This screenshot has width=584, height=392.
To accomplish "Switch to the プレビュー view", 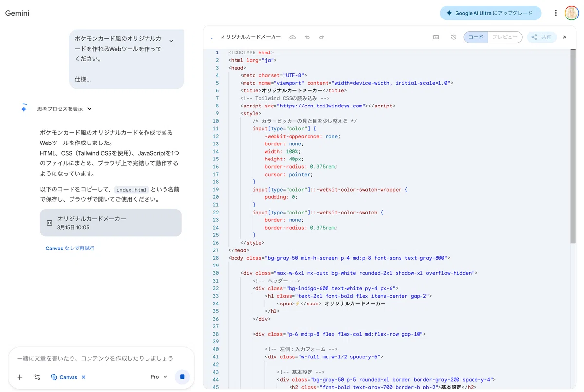I will pos(505,37).
